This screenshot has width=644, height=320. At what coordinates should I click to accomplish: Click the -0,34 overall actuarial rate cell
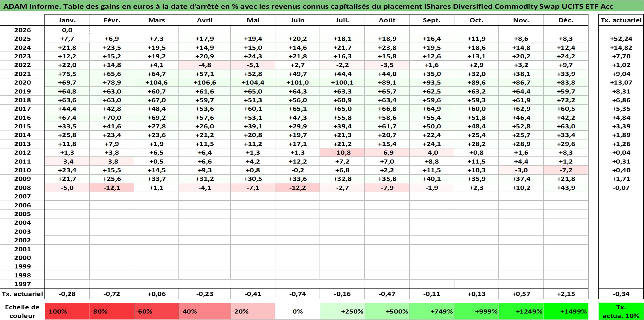click(621, 294)
